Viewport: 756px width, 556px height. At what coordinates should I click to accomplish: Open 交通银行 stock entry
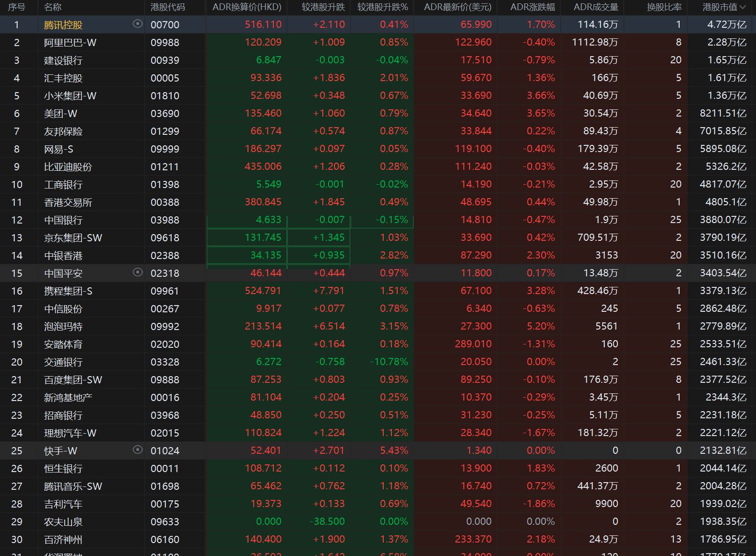(x=63, y=362)
